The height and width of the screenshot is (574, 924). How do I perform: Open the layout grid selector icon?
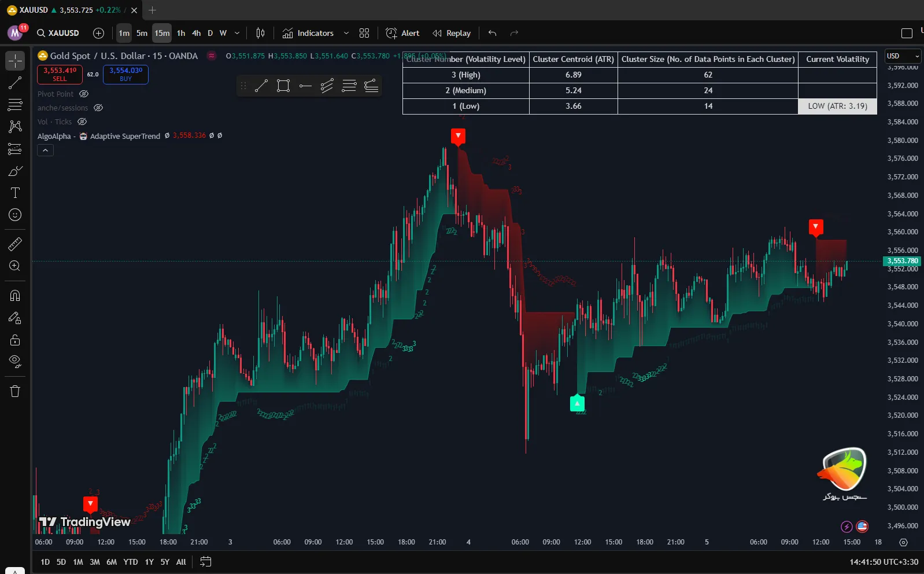pyautogui.click(x=364, y=33)
